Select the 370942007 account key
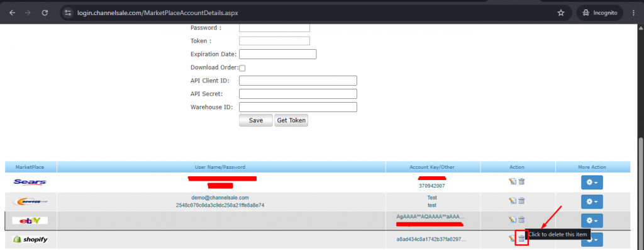Image resolution: width=644 pixels, height=250 pixels. tap(431, 185)
